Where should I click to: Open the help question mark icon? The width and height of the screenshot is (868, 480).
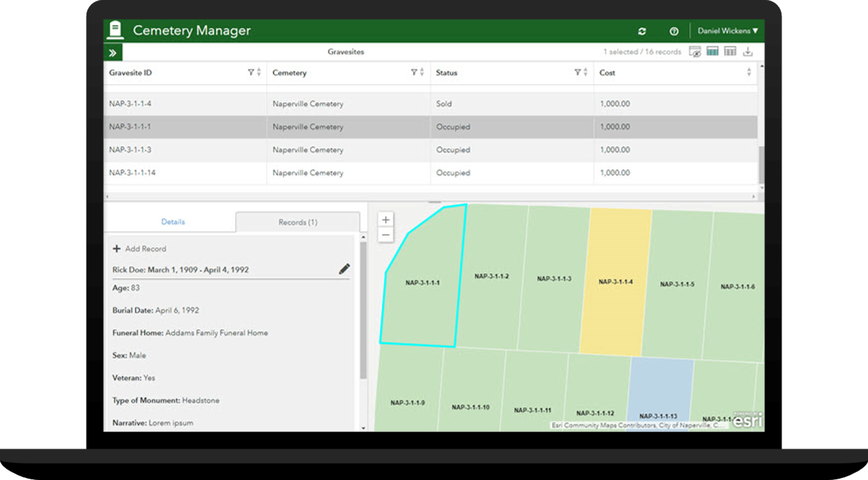tap(674, 31)
